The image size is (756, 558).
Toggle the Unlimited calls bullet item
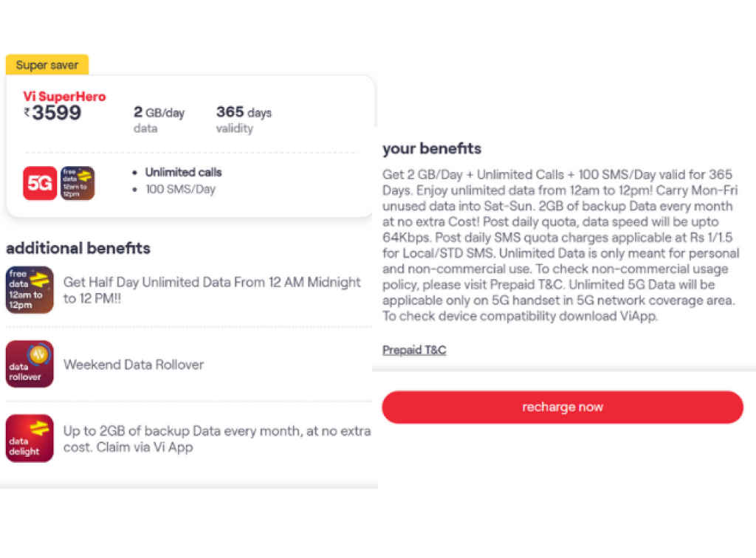click(x=183, y=172)
